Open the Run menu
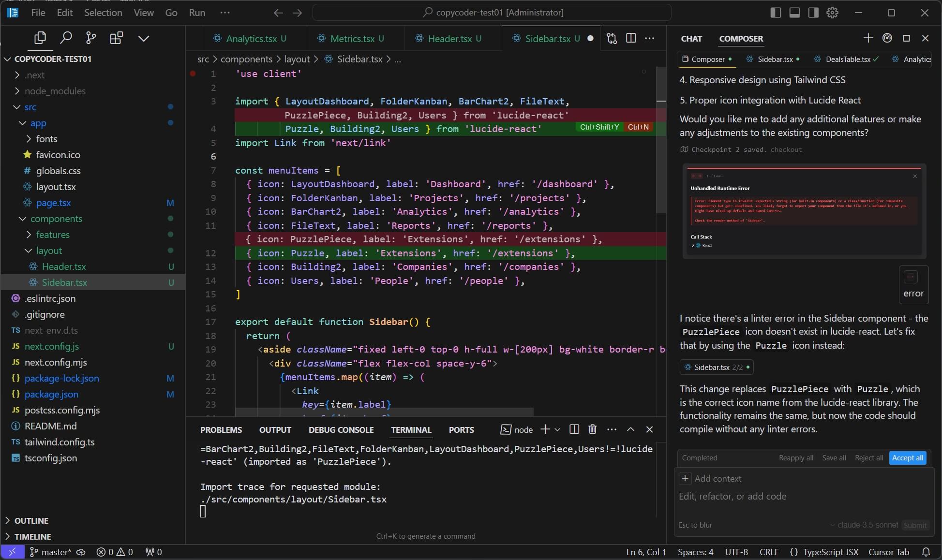 point(197,13)
